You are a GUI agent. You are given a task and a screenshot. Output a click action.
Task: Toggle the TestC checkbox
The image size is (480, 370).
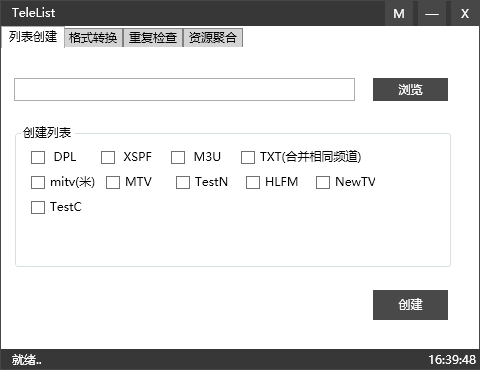coord(38,207)
